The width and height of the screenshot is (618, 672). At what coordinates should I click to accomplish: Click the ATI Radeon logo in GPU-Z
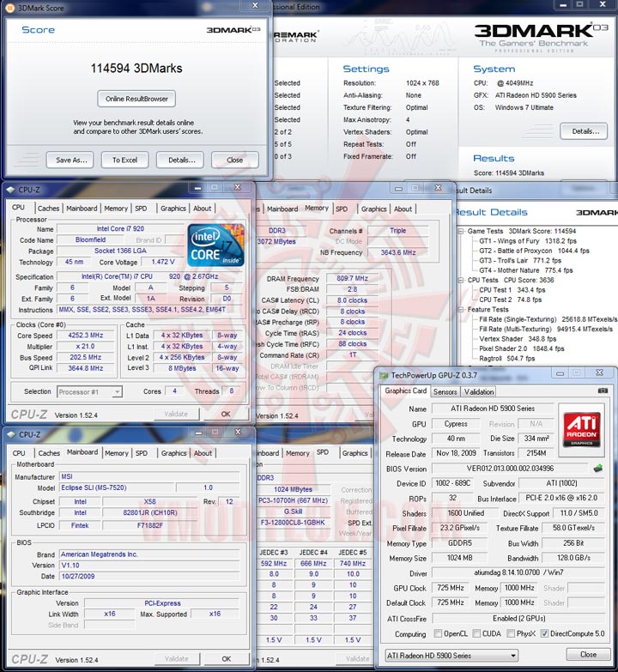coord(582,429)
